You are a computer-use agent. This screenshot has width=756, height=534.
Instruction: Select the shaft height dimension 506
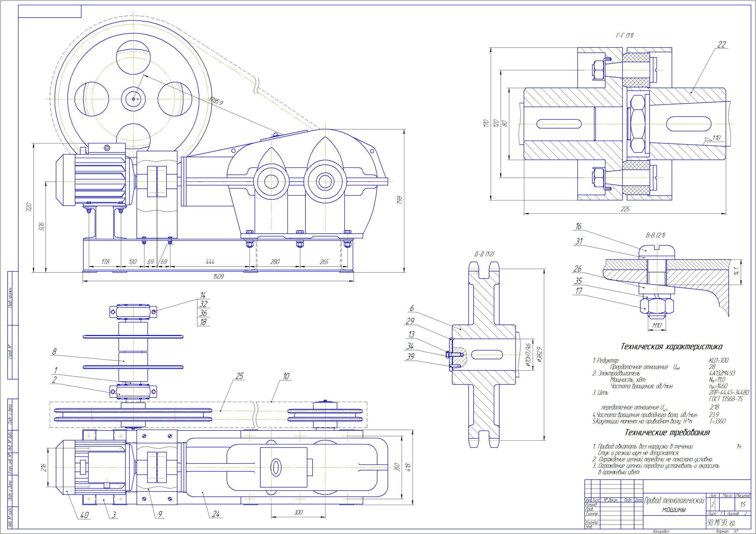click(40, 226)
